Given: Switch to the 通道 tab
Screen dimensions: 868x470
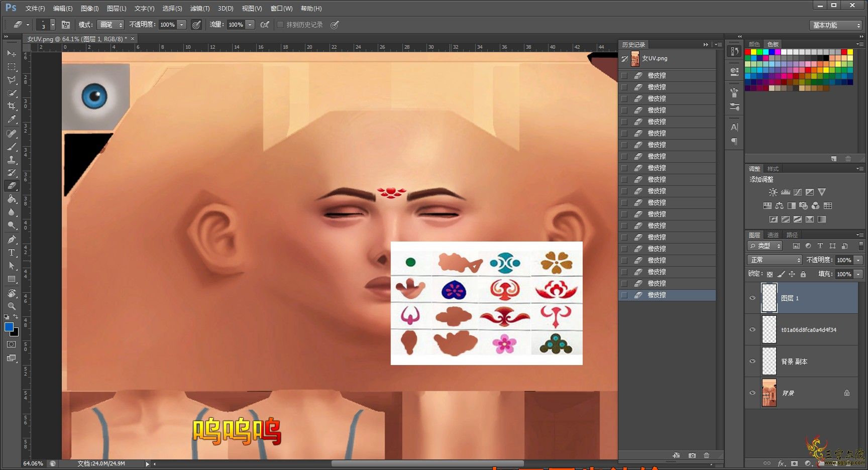Looking at the screenshot, I should (773, 235).
